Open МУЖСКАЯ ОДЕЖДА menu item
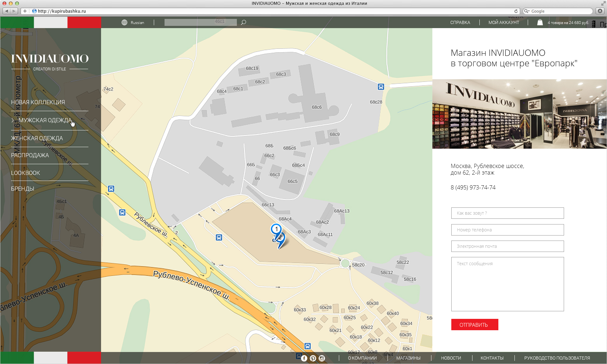 (x=45, y=120)
